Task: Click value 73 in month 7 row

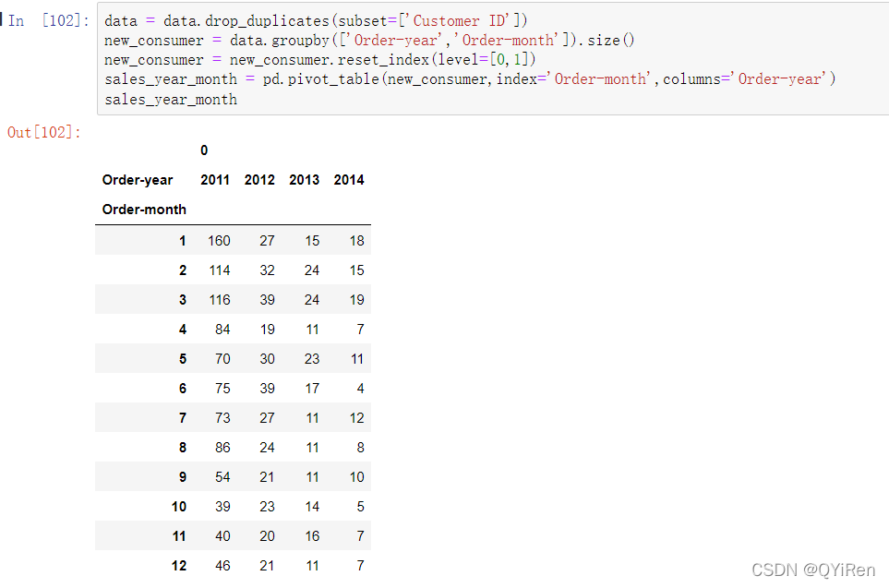Action: click(x=222, y=418)
